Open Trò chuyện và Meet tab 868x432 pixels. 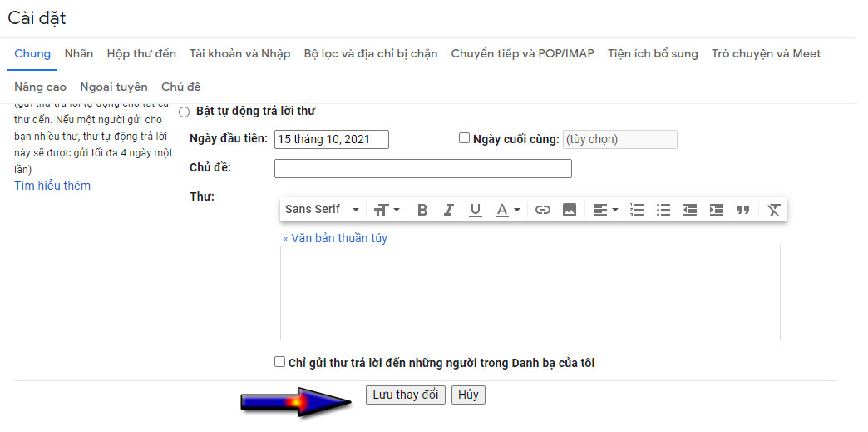click(766, 54)
